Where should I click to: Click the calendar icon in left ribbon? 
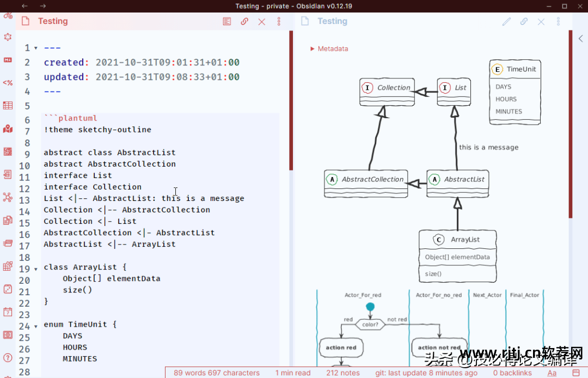click(x=8, y=312)
